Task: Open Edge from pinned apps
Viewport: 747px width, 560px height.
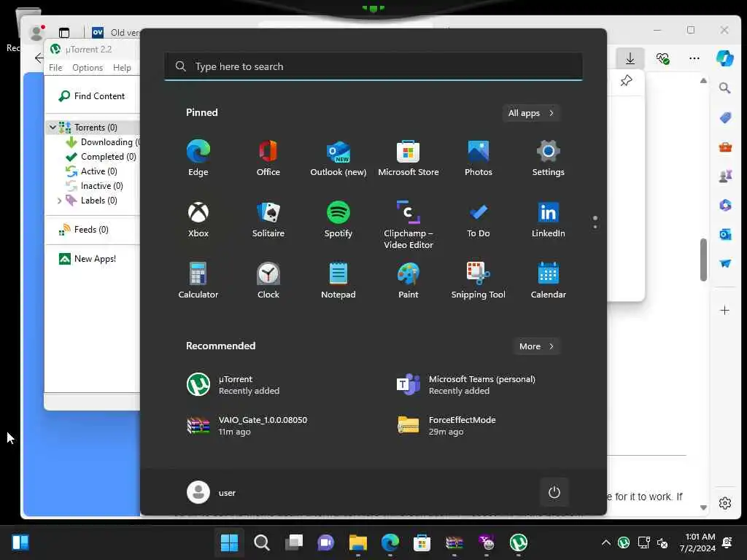Action: [198, 158]
